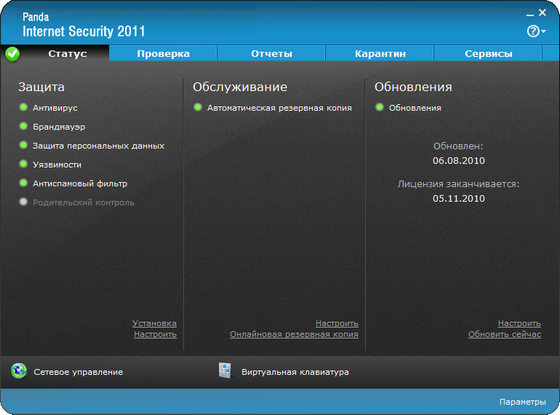Toggle the Антиспамовый фильтр status indicator

point(23,183)
